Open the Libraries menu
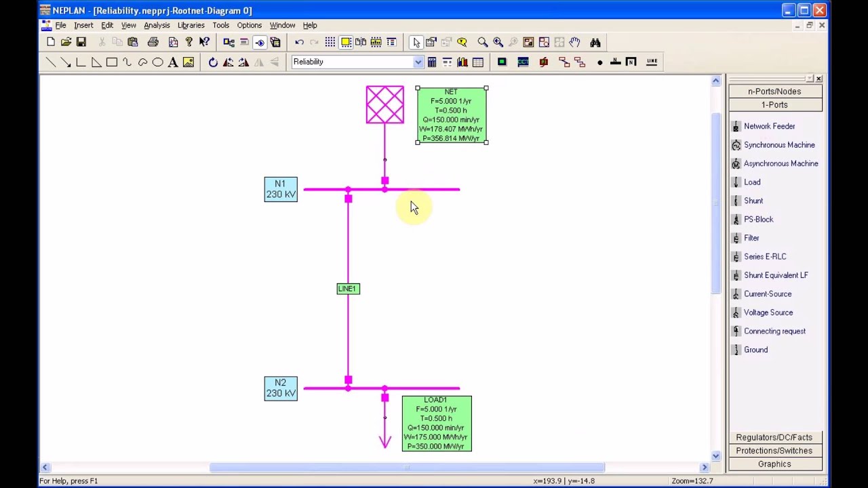868x488 pixels. [191, 25]
